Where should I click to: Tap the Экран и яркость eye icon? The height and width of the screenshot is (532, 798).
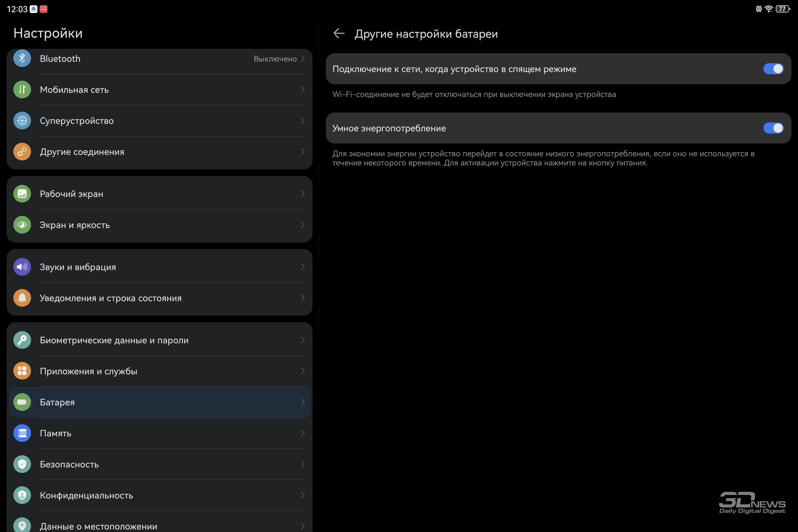pyautogui.click(x=22, y=225)
